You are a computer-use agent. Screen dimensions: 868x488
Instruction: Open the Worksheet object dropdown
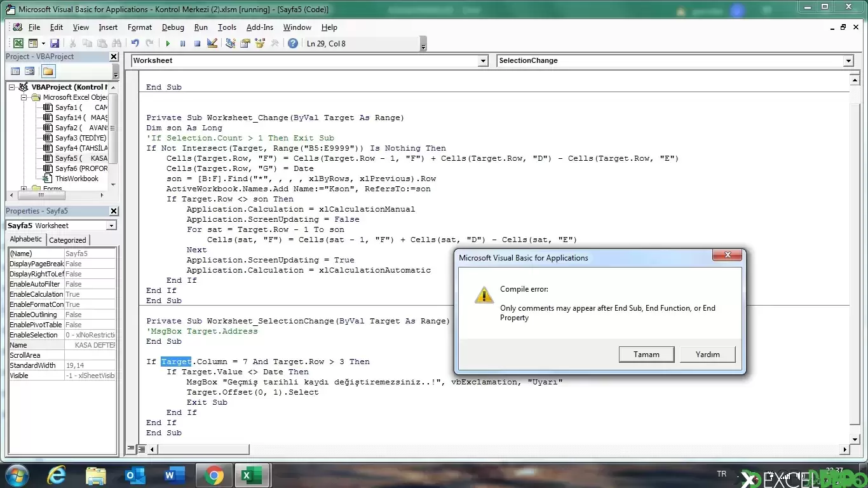pyautogui.click(x=483, y=60)
